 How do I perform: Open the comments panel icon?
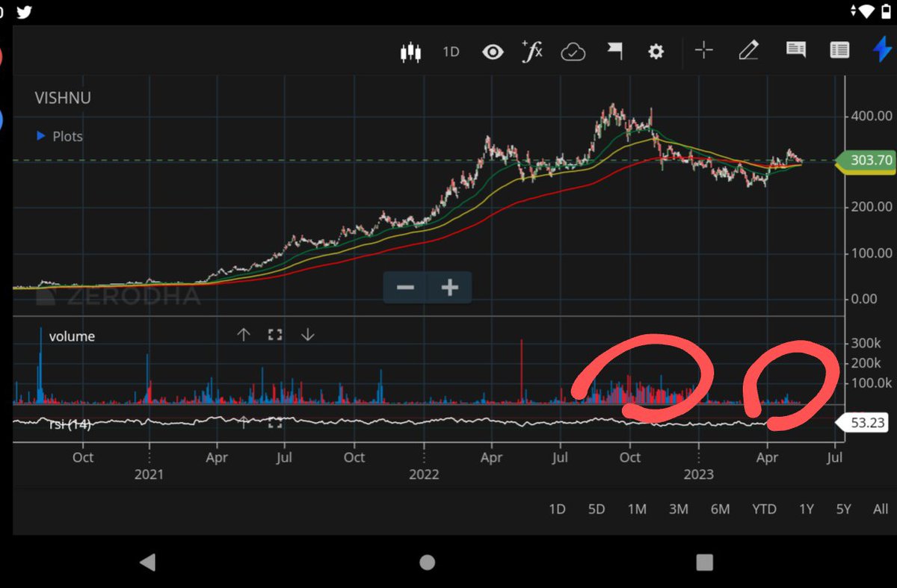tap(795, 51)
